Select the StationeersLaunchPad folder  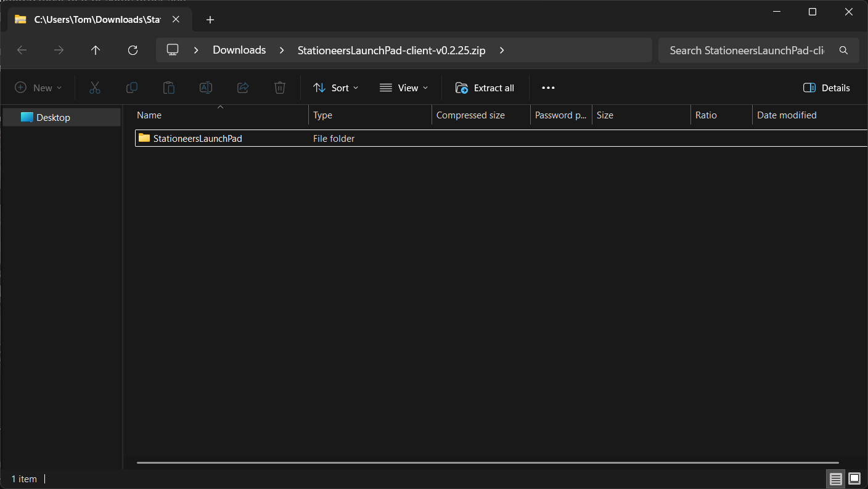point(197,139)
